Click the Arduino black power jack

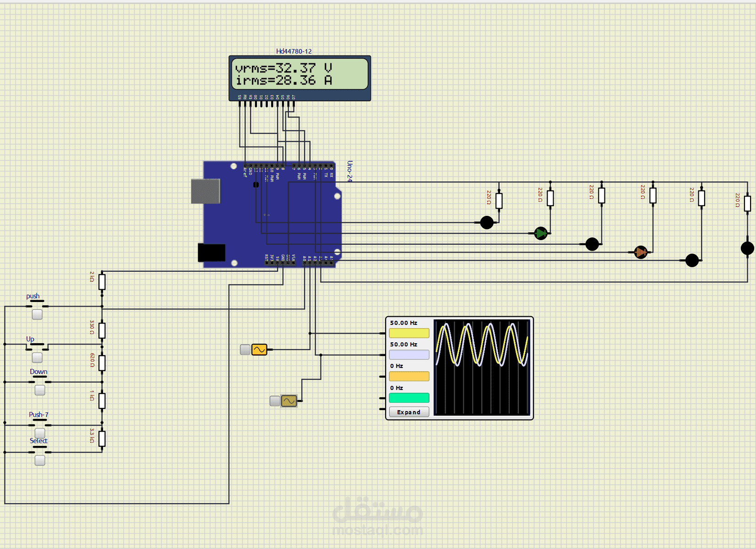pyautogui.click(x=212, y=253)
